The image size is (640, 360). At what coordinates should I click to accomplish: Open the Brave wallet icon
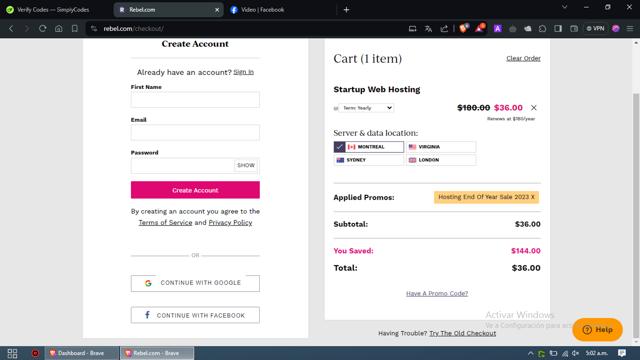[574, 29]
